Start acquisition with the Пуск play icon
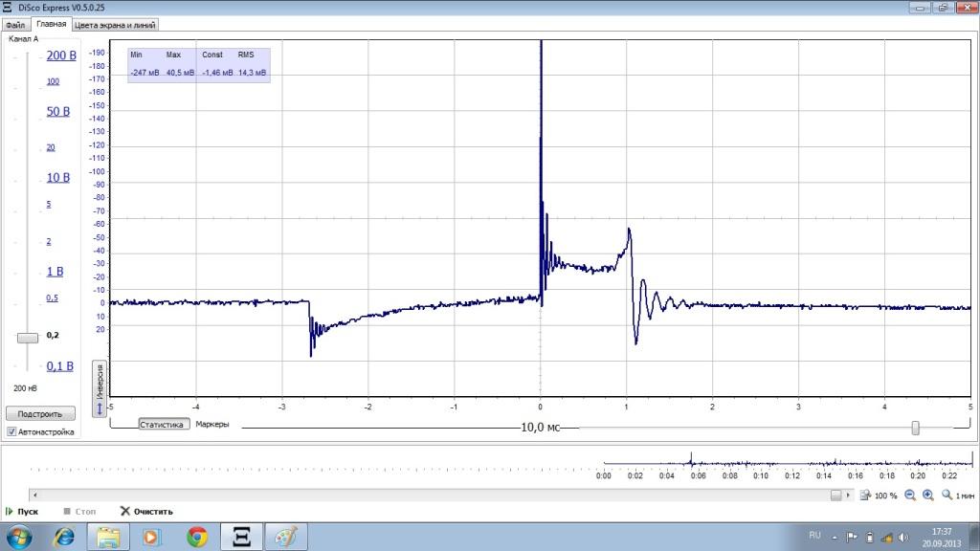Screen dimensions: 980x551 pos(10,511)
